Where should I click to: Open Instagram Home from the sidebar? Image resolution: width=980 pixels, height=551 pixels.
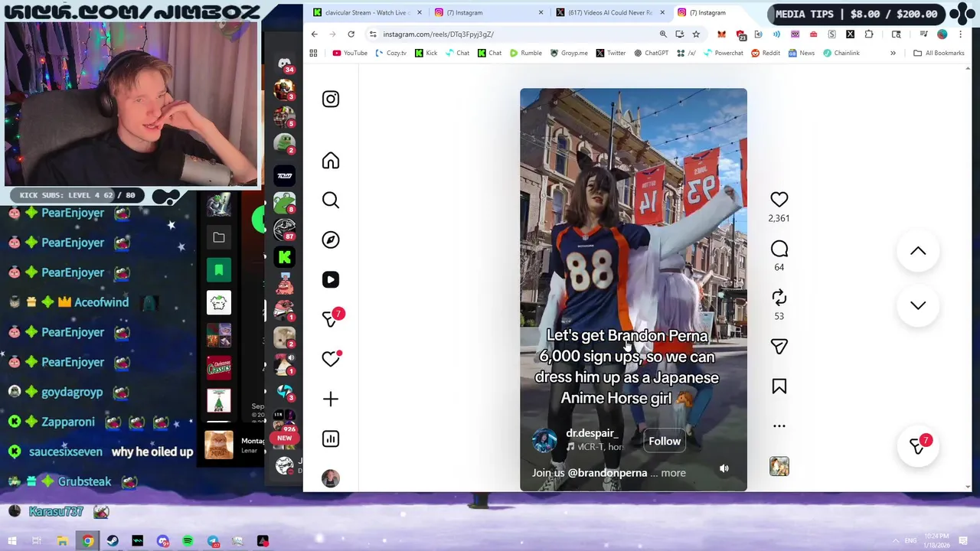pyautogui.click(x=331, y=161)
